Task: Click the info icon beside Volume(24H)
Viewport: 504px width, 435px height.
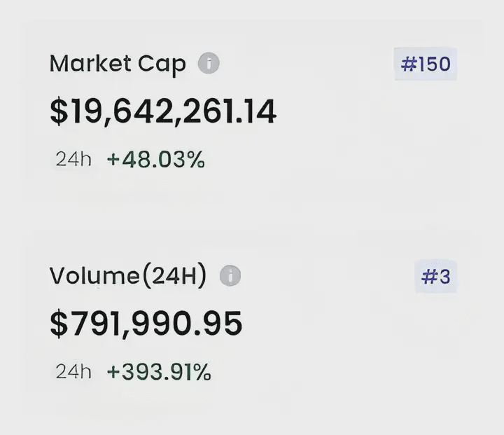Action: tap(230, 276)
